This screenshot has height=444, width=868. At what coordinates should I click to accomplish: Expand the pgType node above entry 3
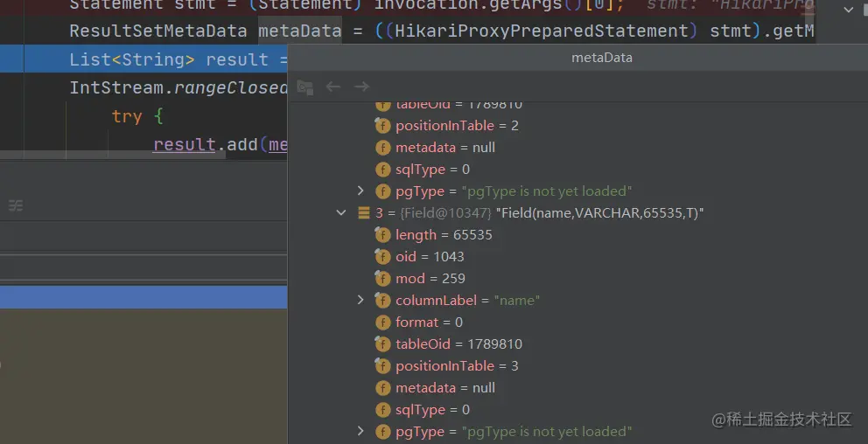coord(360,191)
